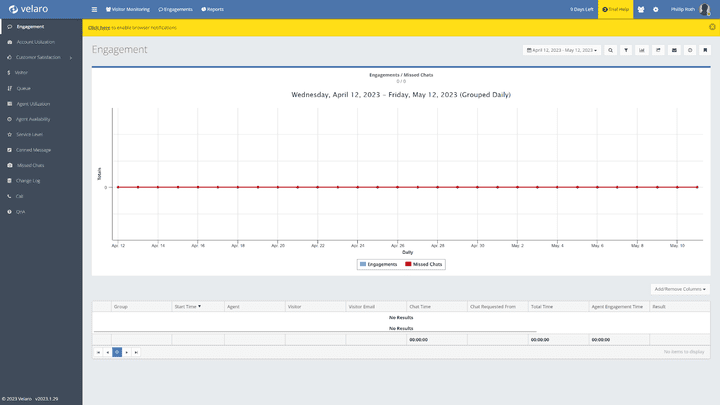Screen dimensions: 720x405
Task: Toggle Missed Chats series in chart legend
Action: 424,264
